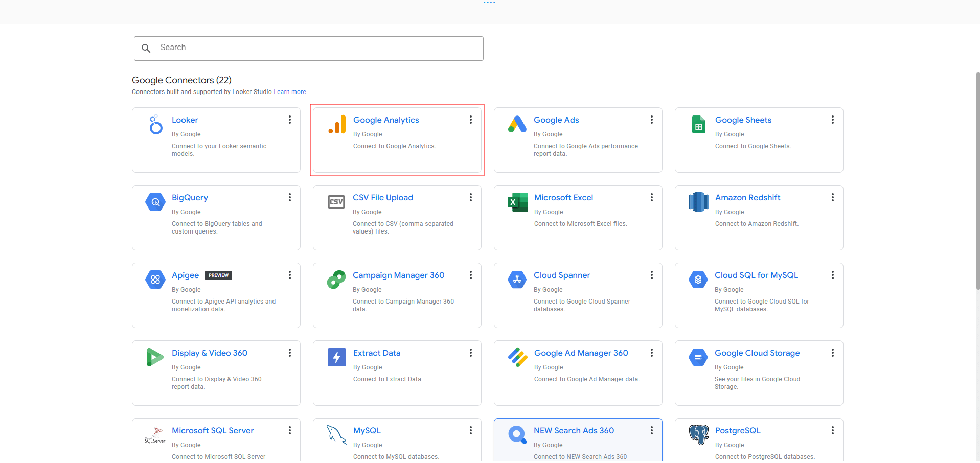The height and width of the screenshot is (463, 980).
Task: Open Google Sheets card's three-dot menu
Action: point(833,120)
